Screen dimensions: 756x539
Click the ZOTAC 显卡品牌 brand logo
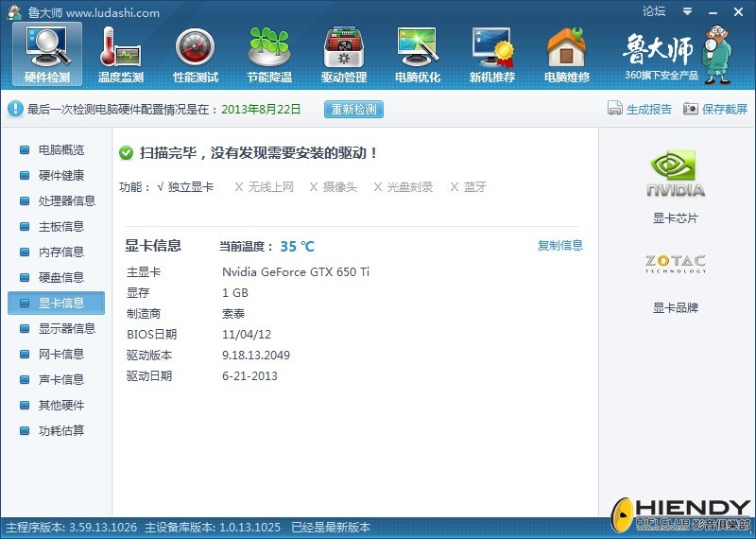point(676,264)
